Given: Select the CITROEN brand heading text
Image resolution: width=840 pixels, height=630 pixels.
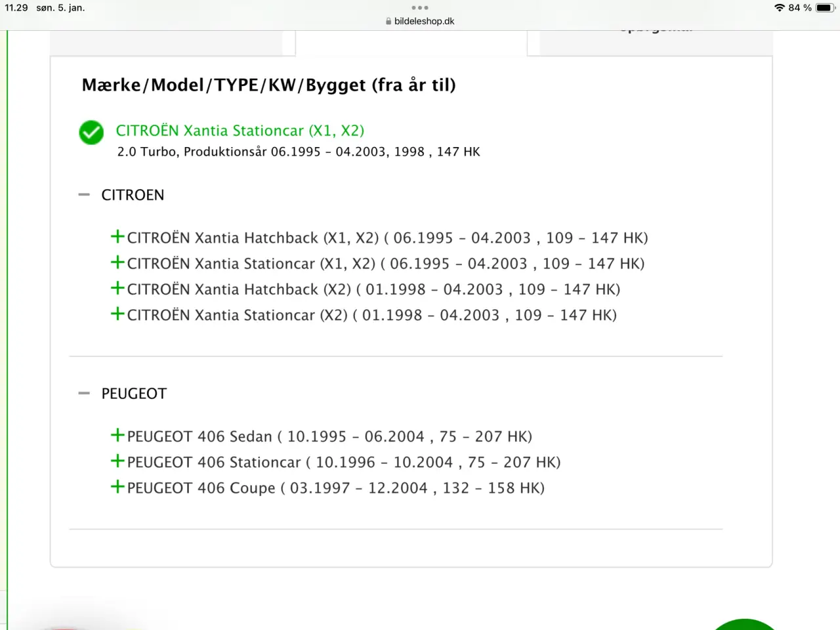Looking at the screenshot, I should pyautogui.click(x=133, y=195).
